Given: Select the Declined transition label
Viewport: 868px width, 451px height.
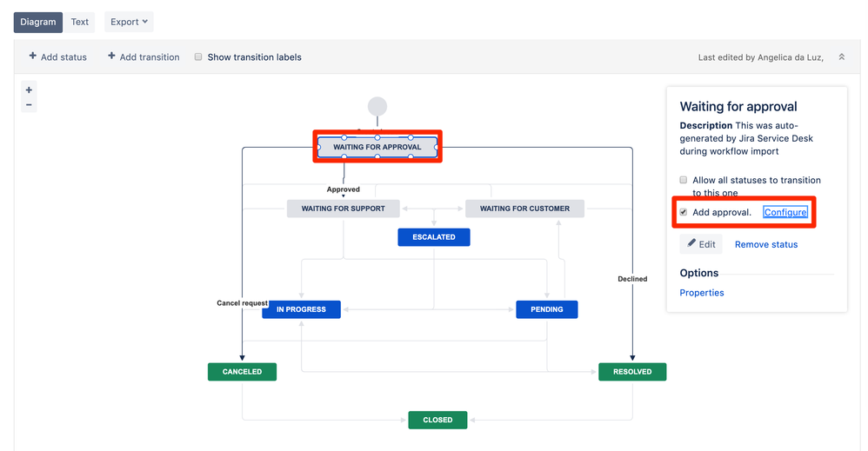Looking at the screenshot, I should click(x=632, y=279).
